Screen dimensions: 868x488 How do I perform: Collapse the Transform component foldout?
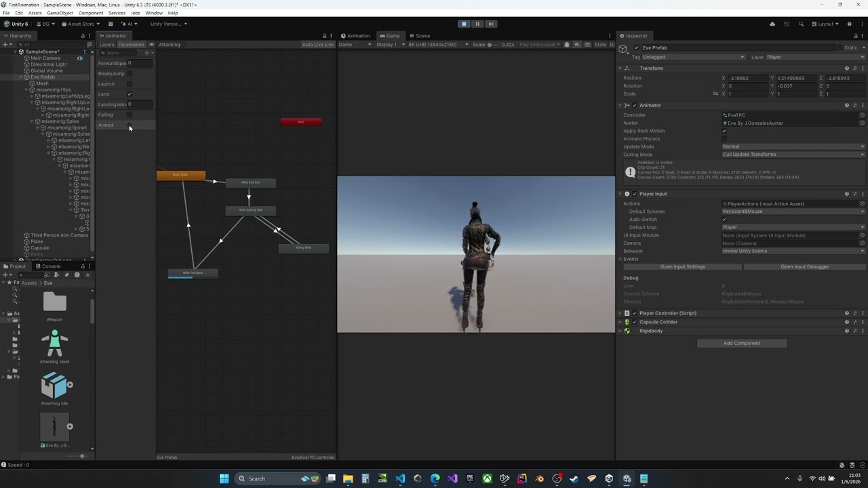pos(620,68)
